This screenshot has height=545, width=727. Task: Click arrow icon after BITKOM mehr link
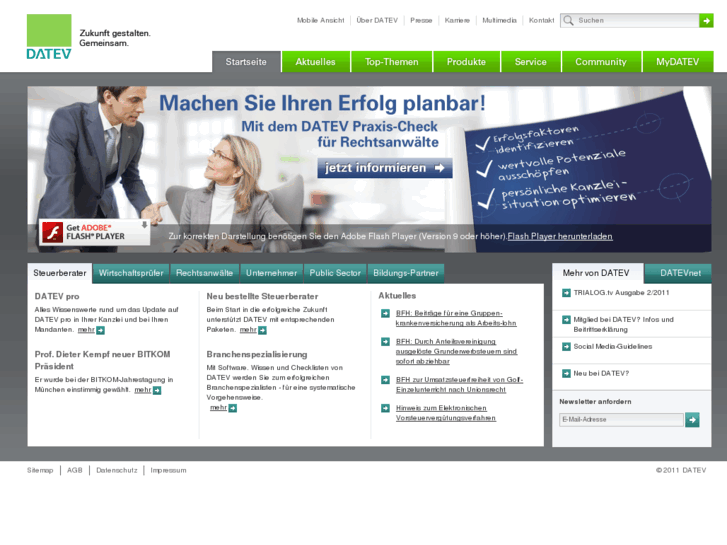click(x=157, y=391)
